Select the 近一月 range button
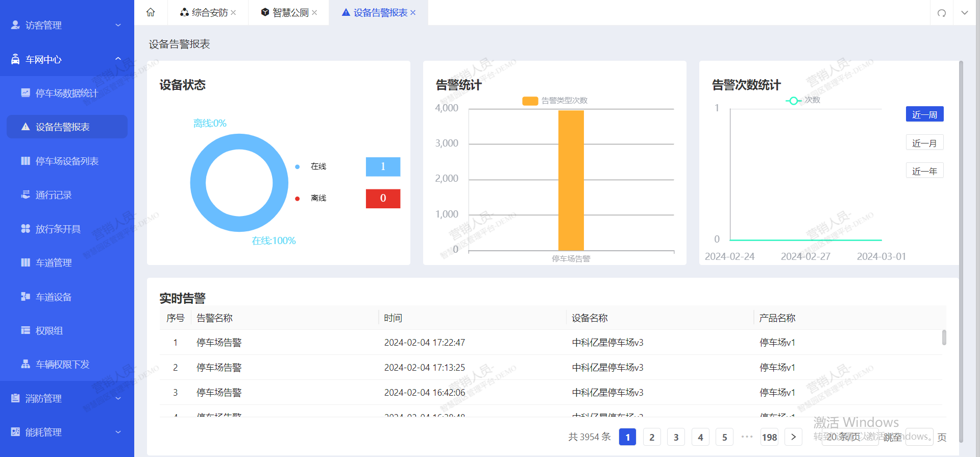This screenshot has height=457, width=980. [924, 143]
